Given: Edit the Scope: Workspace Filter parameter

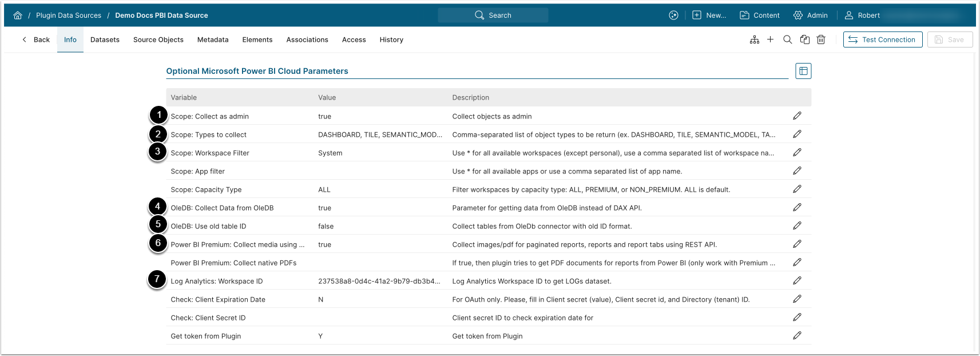Looking at the screenshot, I should pos(797,153).
